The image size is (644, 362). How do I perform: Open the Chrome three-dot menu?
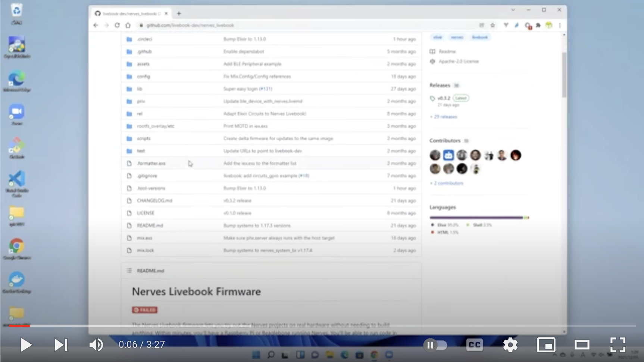560,25
